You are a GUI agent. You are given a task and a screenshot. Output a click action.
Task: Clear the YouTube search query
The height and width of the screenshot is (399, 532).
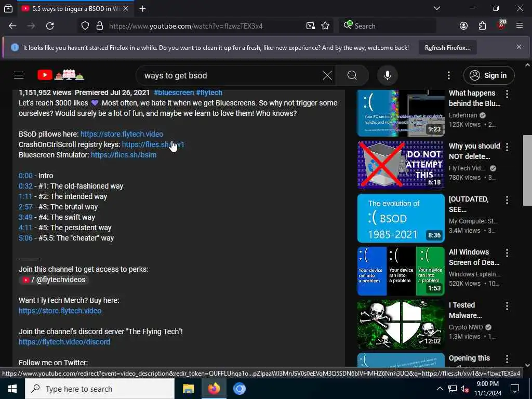(x=327, y=75)
